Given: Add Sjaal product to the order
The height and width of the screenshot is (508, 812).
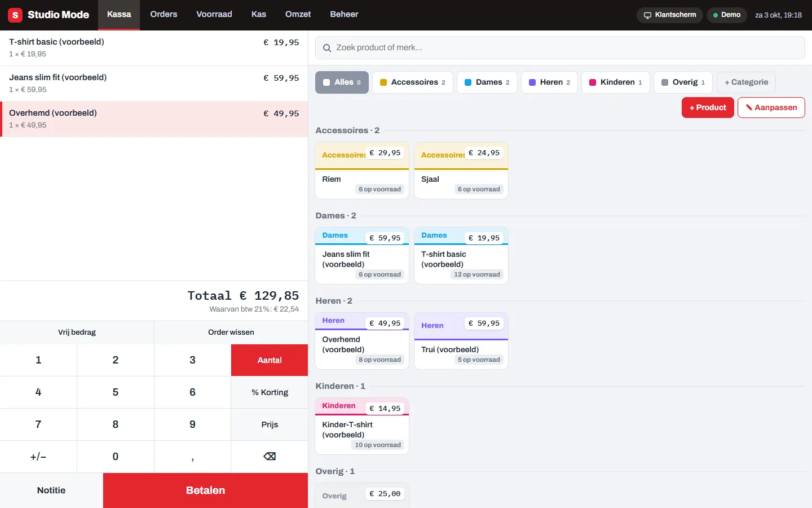Looking at the screenshot, I should (461, 170).
